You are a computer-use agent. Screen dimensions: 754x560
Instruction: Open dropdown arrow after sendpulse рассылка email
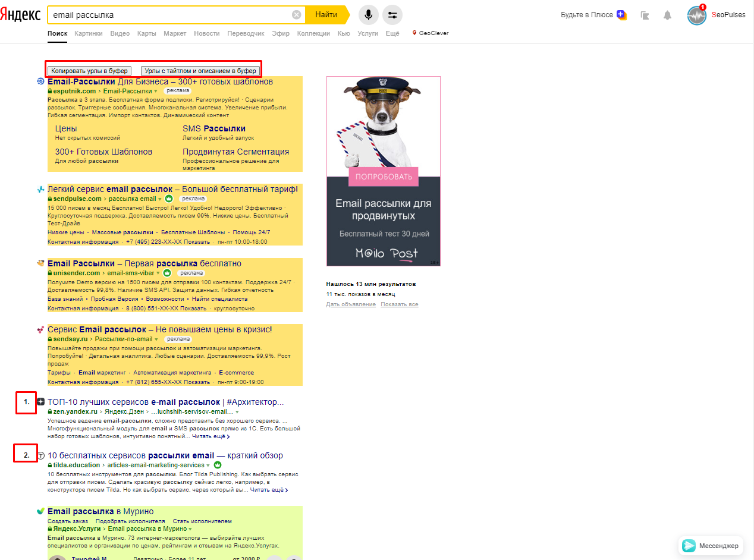(x=160, y=199)
